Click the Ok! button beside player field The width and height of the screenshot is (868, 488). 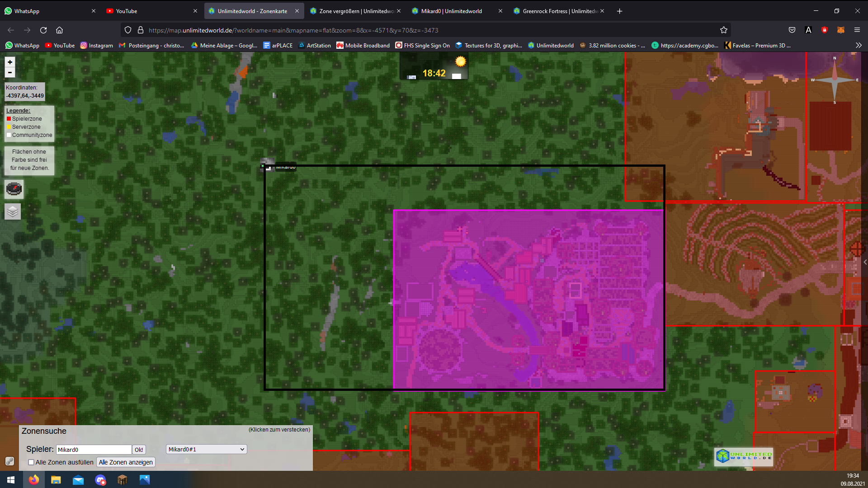139,450
